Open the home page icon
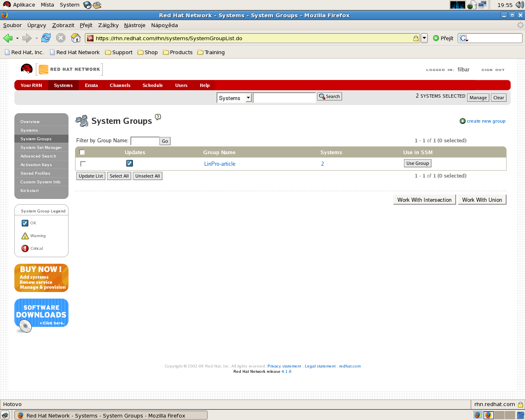525x420 pixels. (x=76, y=38)
